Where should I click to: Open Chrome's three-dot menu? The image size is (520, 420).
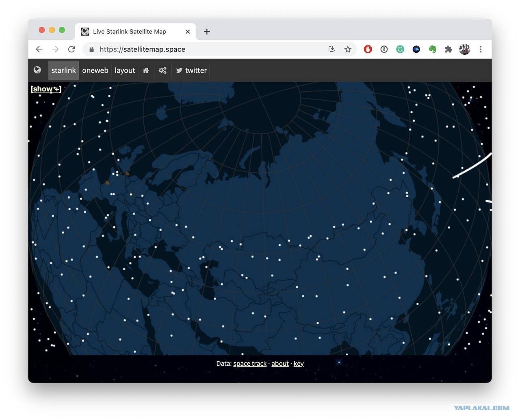[481, 49]
